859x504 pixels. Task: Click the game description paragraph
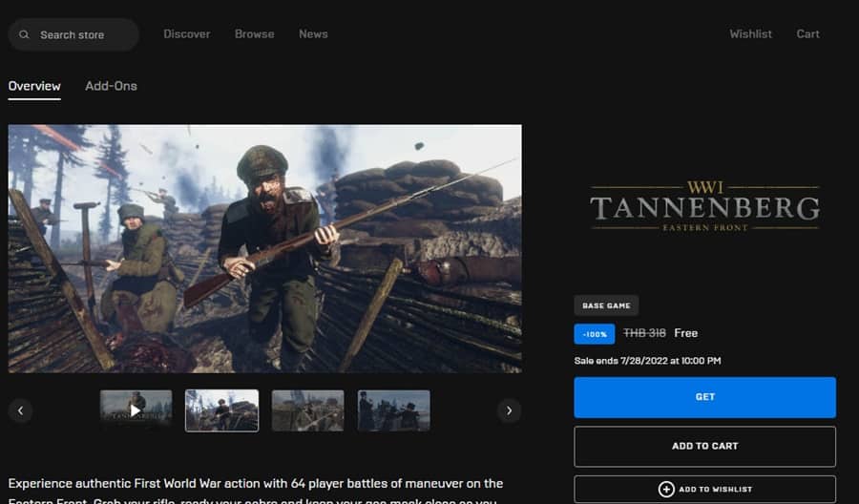coord(256,491)
